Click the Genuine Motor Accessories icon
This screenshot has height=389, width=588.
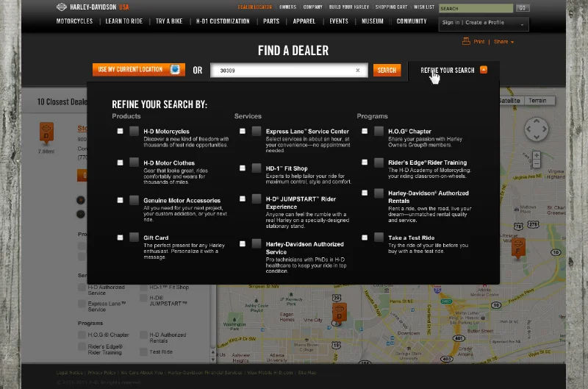(x=134, y=200)
